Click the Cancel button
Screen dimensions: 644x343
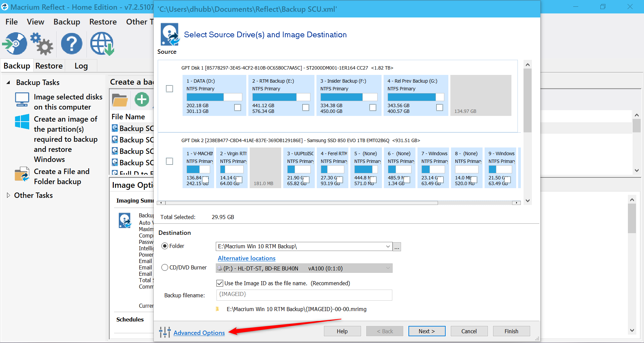pos(469,331)
